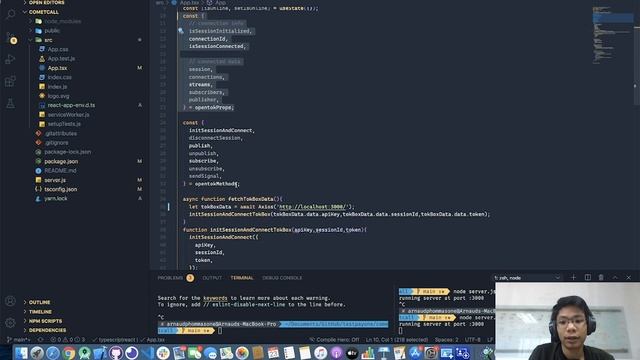Open Slack from the dock
The height and width of the screenshot is (360, 640).
pos(163,353)
